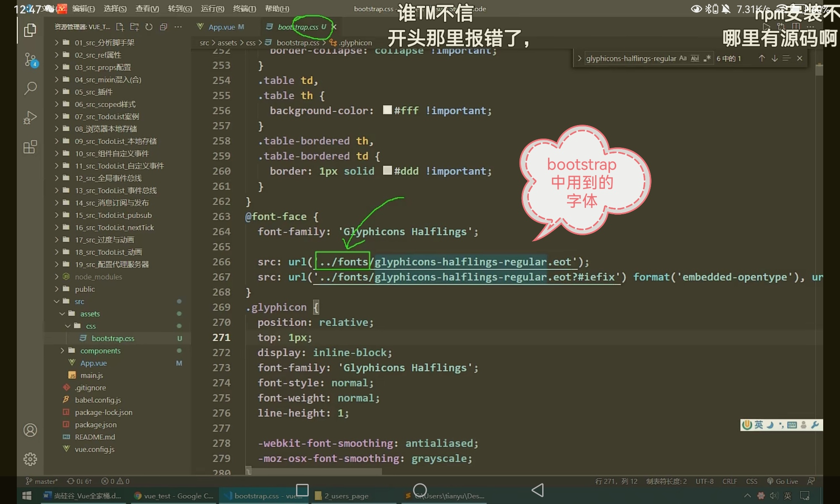The height and width of the screenshot is (504, 840).
Task: Click Go Live in status bar
Action: tap(783, 481)
